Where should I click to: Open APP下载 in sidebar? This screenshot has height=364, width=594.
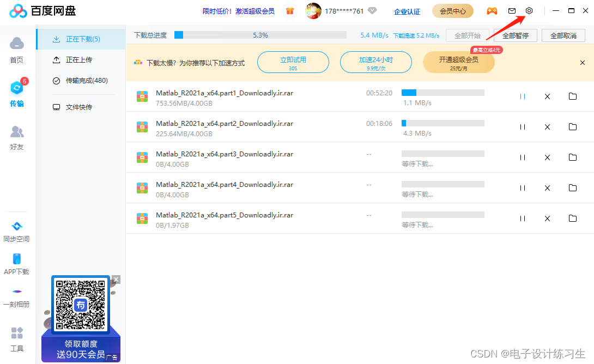pos(16,264)
